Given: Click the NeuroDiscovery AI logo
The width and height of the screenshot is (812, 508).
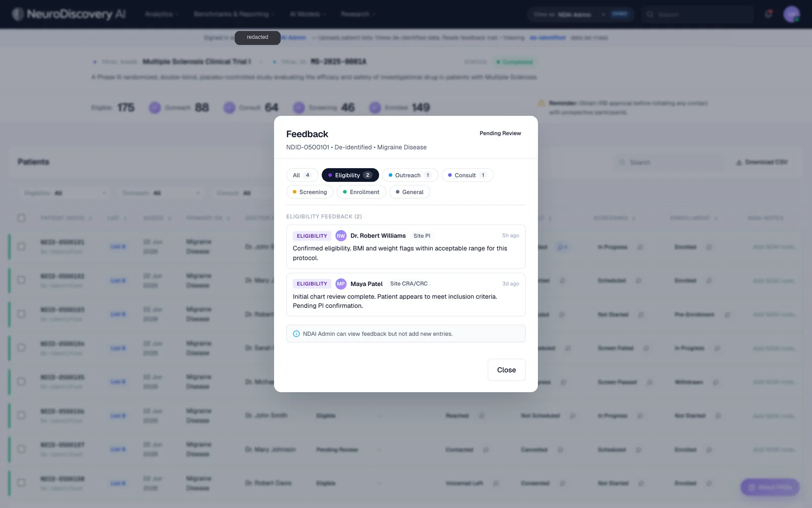Looking at the screenshot, I should (x=69, y=14).
